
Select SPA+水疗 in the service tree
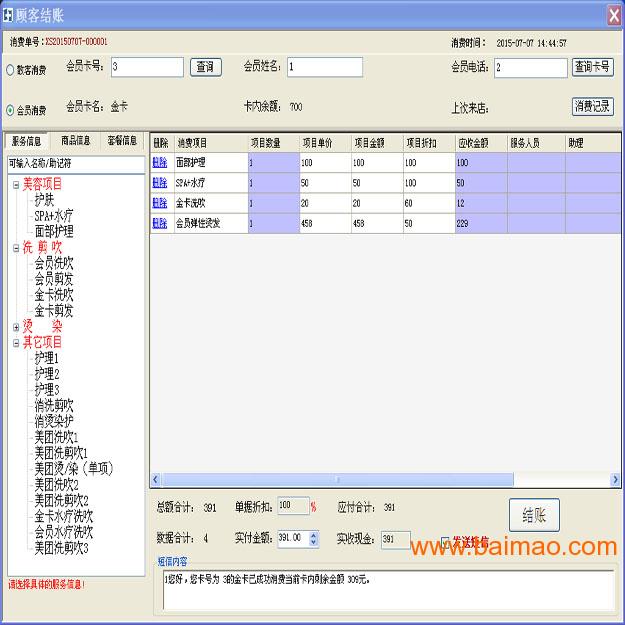click(x=53, y=216)
